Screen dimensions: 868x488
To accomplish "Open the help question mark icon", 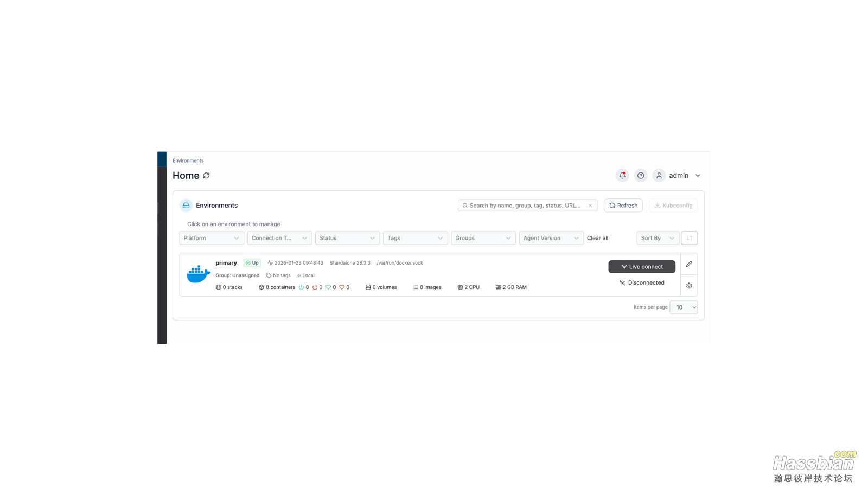I will pyautogui.click(x=641, y=176).
